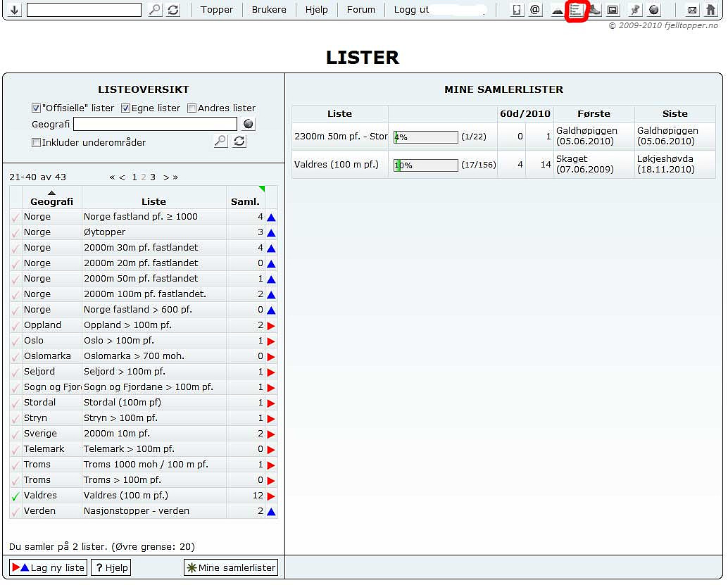Jump to last page with » arrow
Image resolution: width=728 pixels, height=585 pixels.
[175, 177]
